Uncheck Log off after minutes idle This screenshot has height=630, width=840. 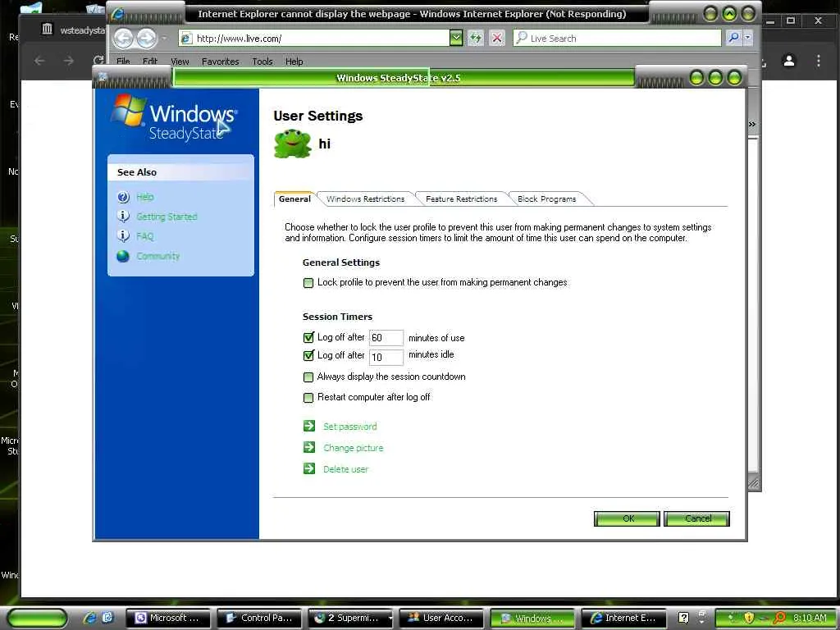(x=308, y=355)
